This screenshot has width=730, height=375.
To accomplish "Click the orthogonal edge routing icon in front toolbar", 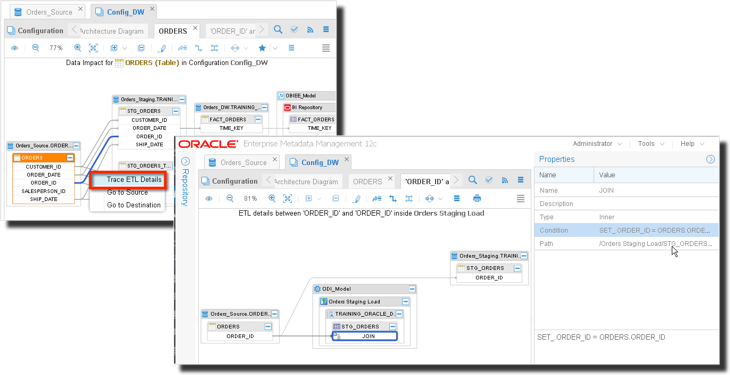I will [x=393, y=198].
